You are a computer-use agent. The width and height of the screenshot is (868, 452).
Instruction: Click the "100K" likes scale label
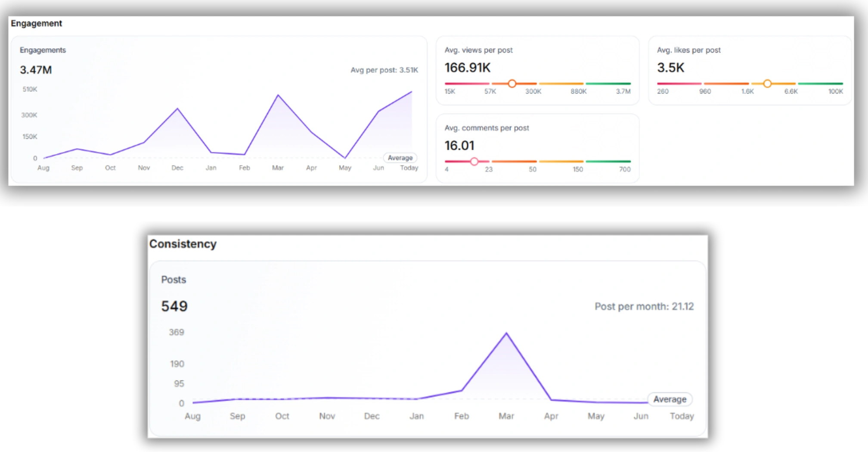(x=835, y=91)
